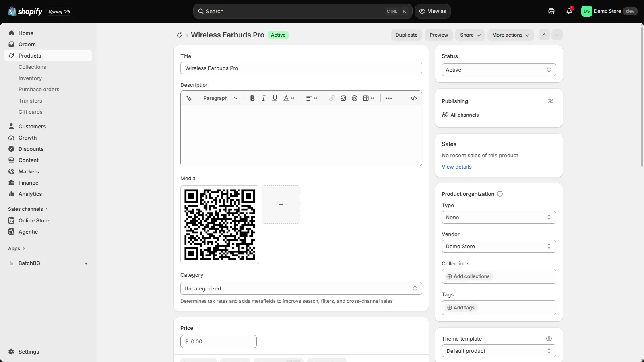The height and width of the screenshot is (362, 644).
Task: Select the QR code media thumbnail
Action: (x=220, y=225)
